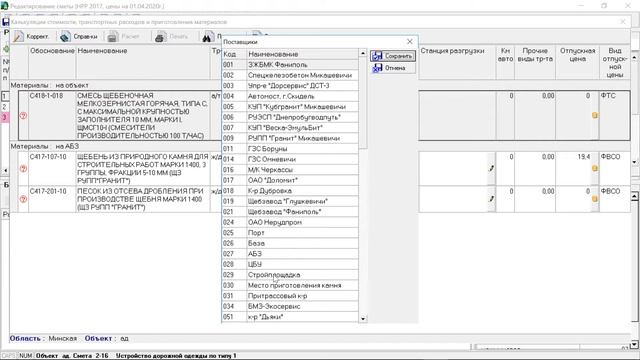Image resolution: width=640 pixels, height=360 pixels.
Task: Select supplier К-р Дубровка
Action: (290, 191)
